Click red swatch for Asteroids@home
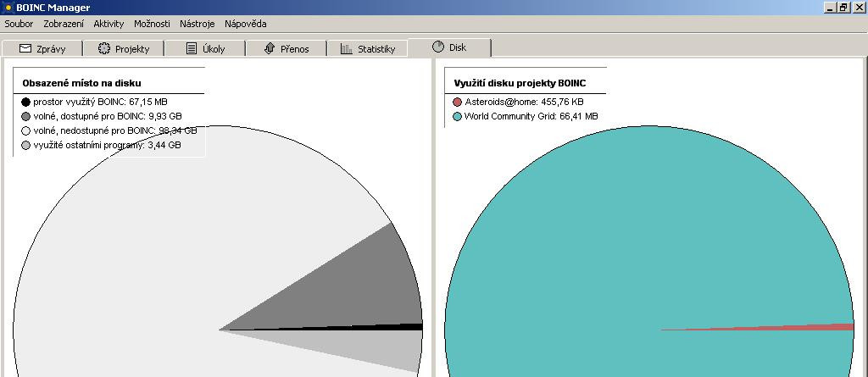 tap(457, 102)
